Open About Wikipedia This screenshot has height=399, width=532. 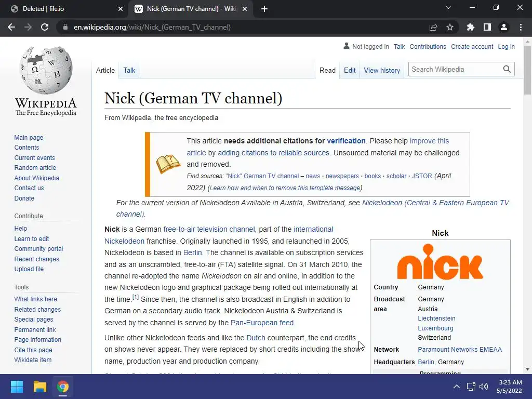point(36,178)
